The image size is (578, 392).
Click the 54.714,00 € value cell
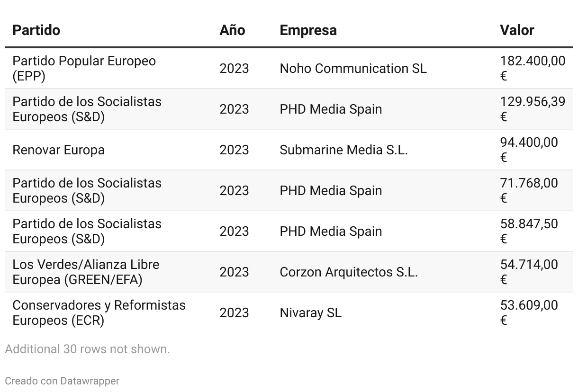529,272
